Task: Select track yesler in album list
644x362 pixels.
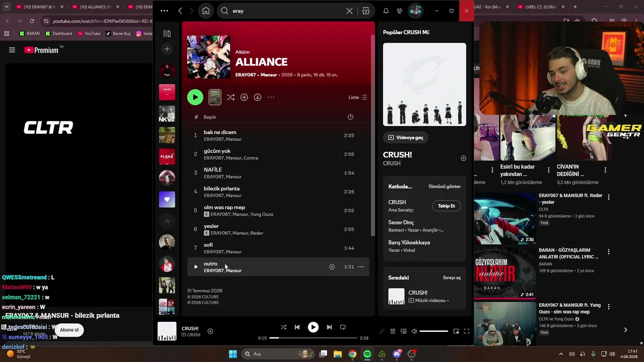Action: coord(278,229)
